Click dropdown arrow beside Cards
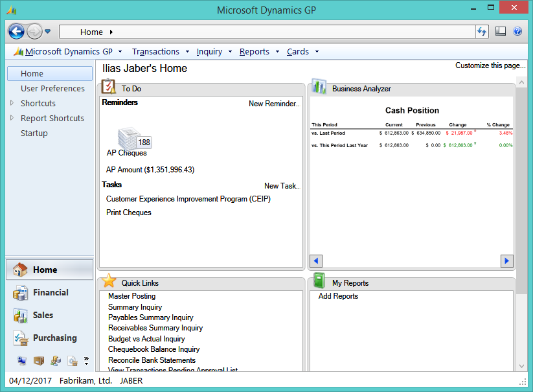 [x=317, y=52]
